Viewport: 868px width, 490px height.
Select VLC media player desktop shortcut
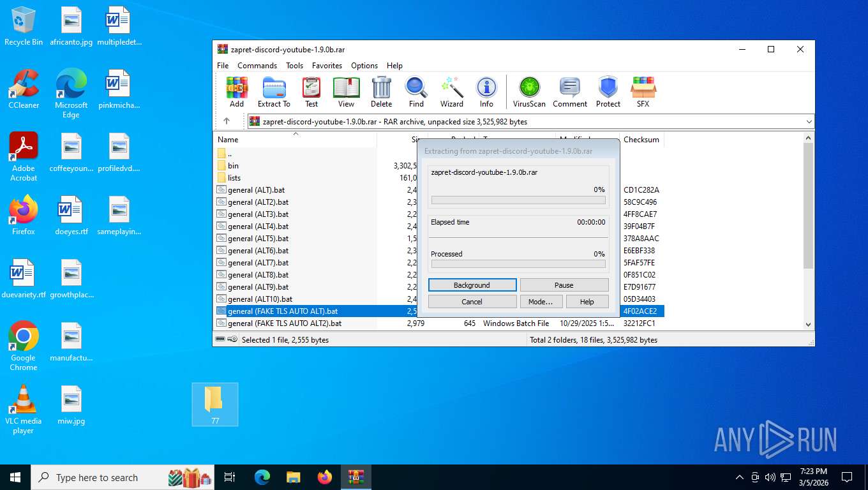[24, 409]
